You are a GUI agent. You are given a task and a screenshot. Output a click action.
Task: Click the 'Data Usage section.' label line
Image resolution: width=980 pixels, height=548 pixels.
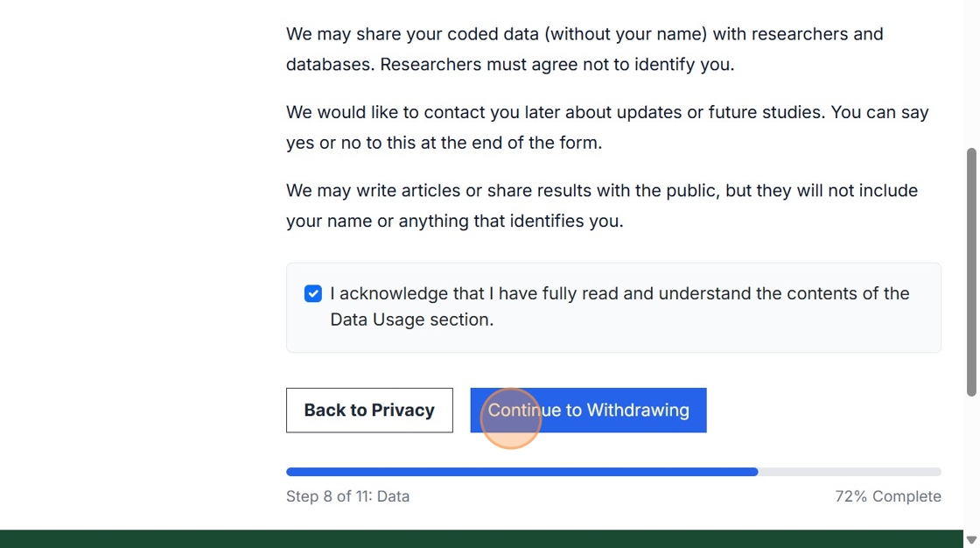(x=411, y=320)
